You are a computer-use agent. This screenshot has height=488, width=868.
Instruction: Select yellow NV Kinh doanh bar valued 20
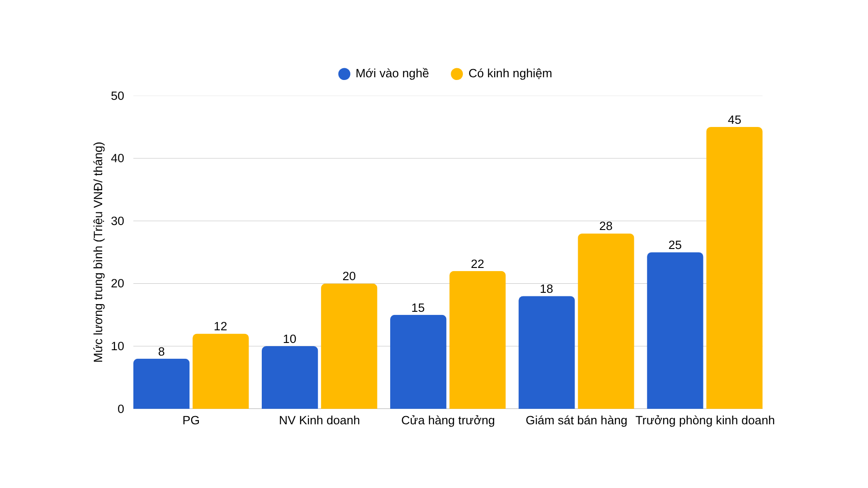[x=349, y=346]
